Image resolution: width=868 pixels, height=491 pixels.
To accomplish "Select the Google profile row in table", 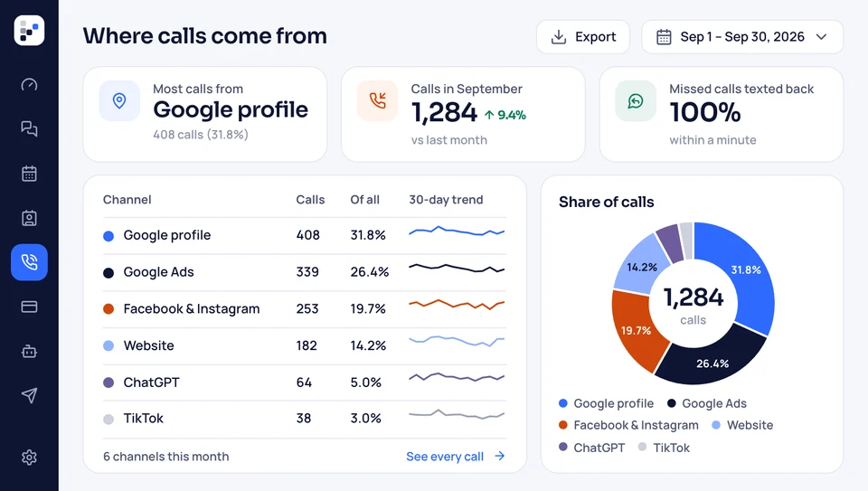I will click(305, 235).
